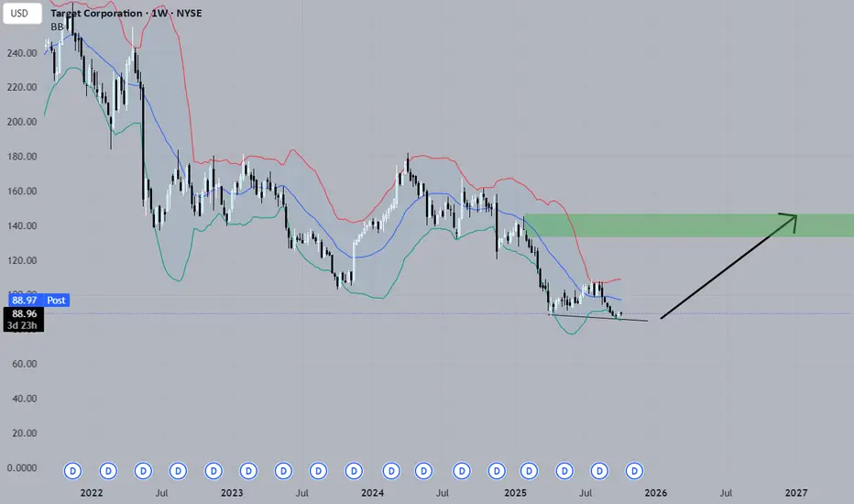Click the 2025 time axis label
Viewport: 854px width, 504px height.
(x=515, y=493)
